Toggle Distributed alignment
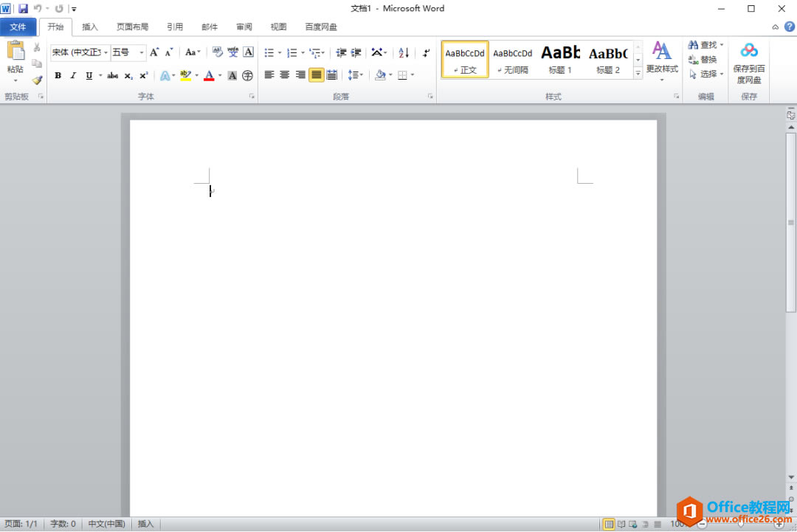797x532 pixels. coord(332,75)
